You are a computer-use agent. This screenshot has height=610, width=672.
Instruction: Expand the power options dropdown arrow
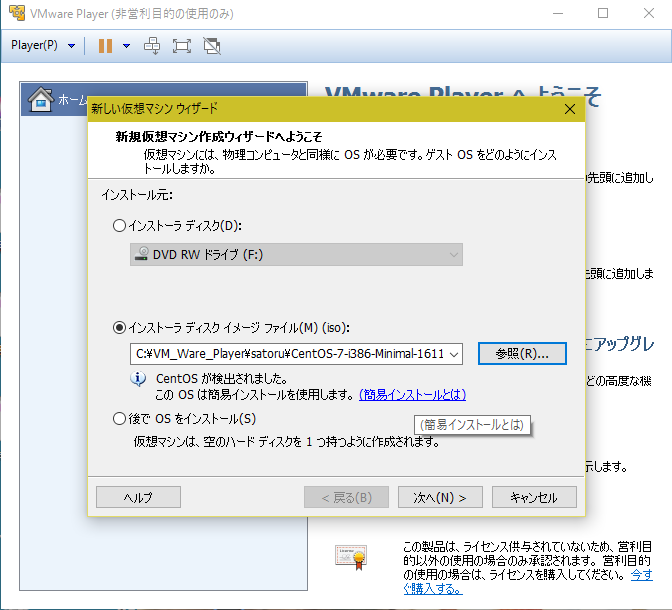[126, 46]
